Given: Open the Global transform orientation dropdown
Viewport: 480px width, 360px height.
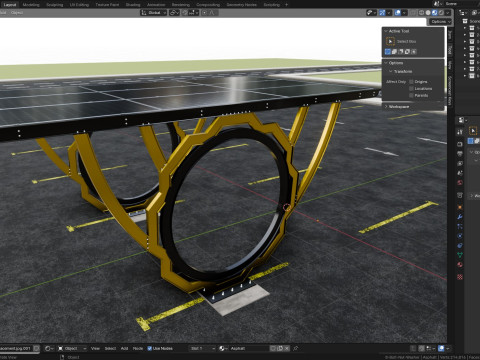Looking at the screenshot, I should click(x=154, y=13).
